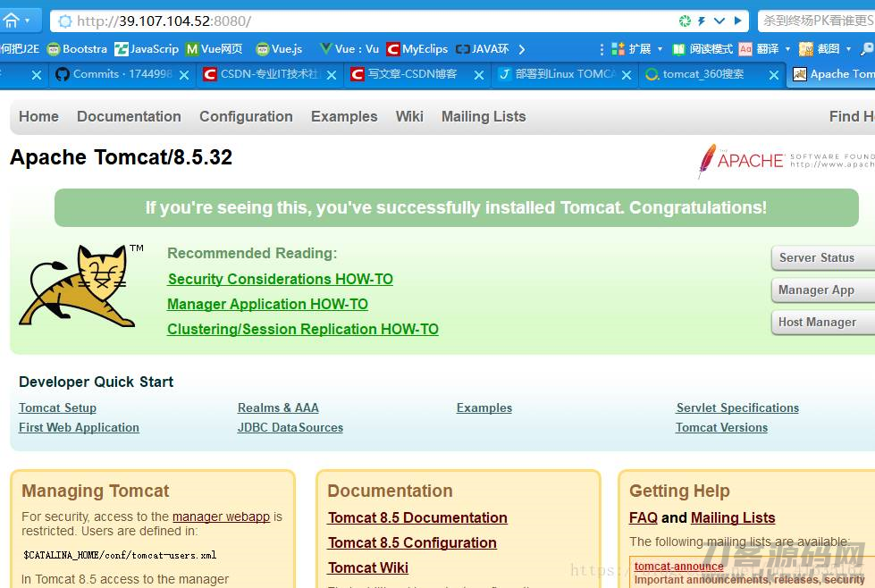Open Tomcat 8.5 Configuration link
875x588 pixels.
pos(412,542)
